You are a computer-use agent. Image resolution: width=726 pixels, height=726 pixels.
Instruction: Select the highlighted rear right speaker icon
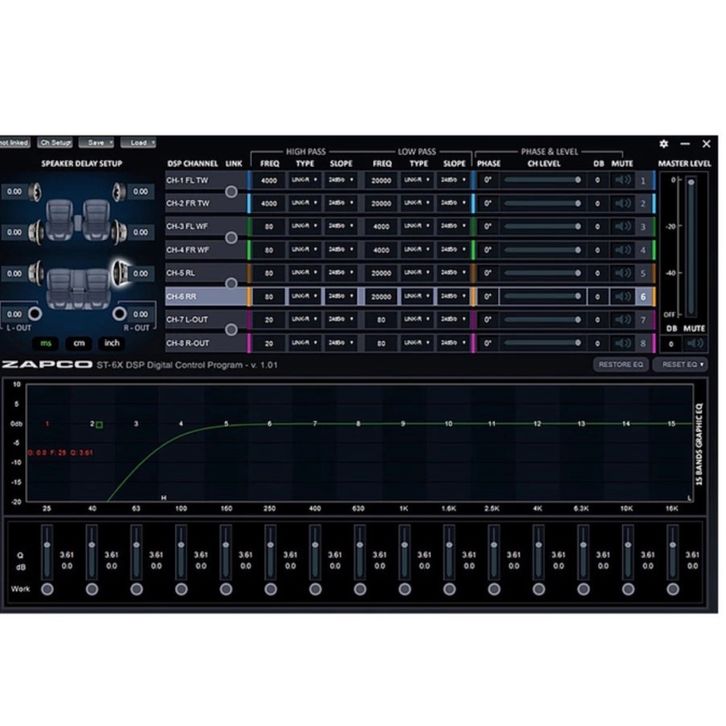121,271
